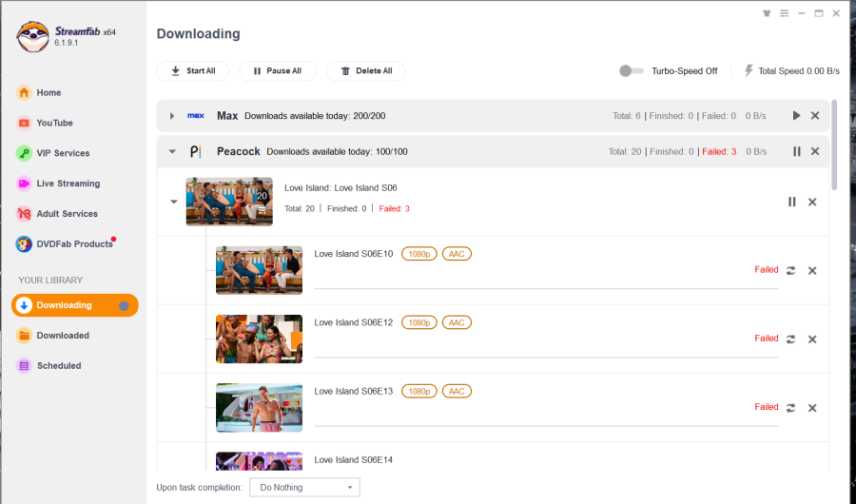This screenshot has height=504, width=856.
Task: Select the Downloading library tab
Action: (x=75, y=305)
